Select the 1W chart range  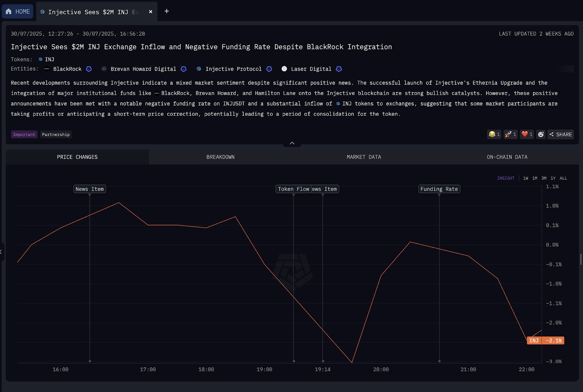pyautogui.click(x=525, y=178)
